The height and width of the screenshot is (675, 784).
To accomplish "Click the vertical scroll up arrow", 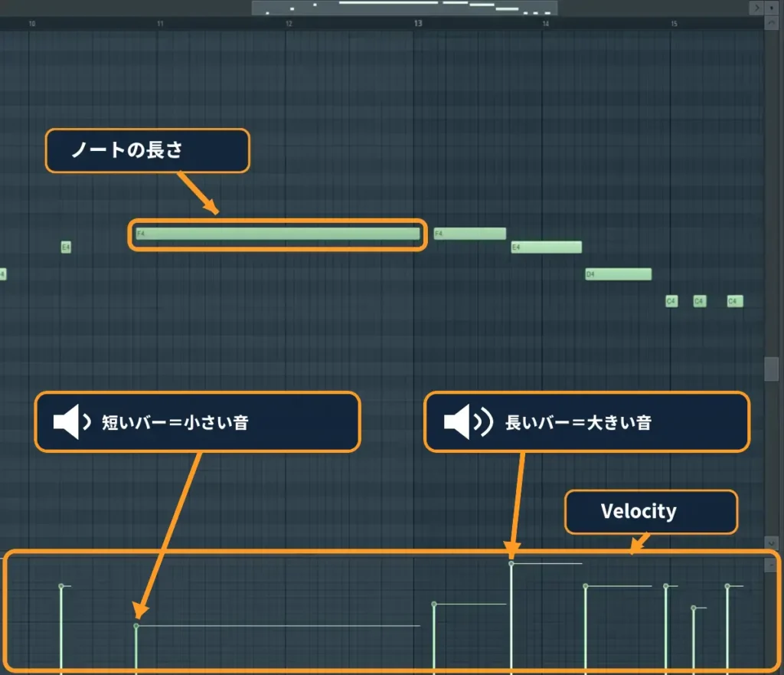I will click(772, 24).
